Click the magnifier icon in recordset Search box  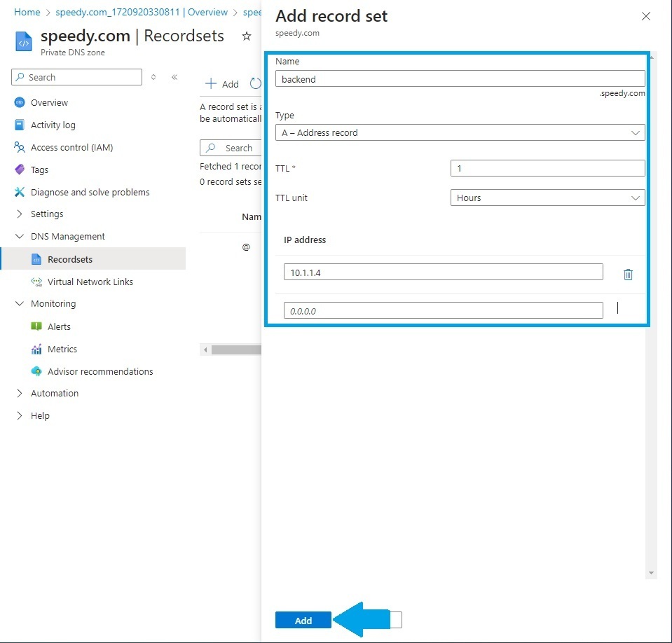point(210,148)
